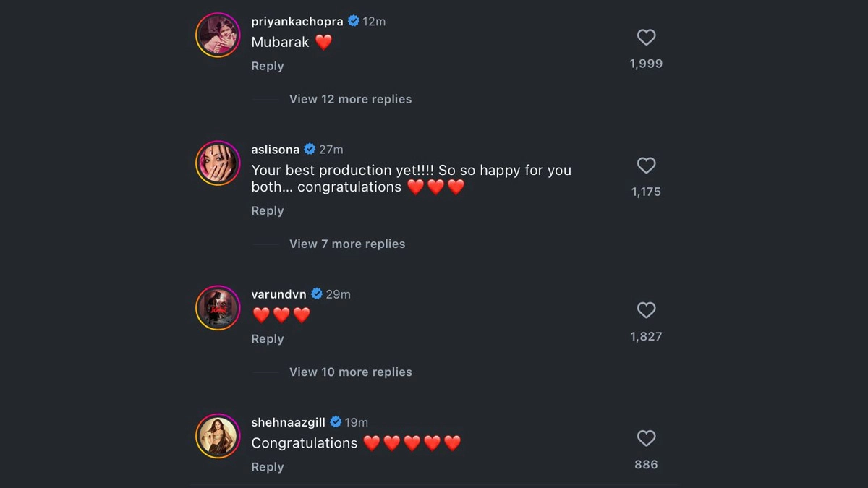Reply to varundvn's comment
Image resolution: width=868 pixels, height=488 pixels.
267,338
